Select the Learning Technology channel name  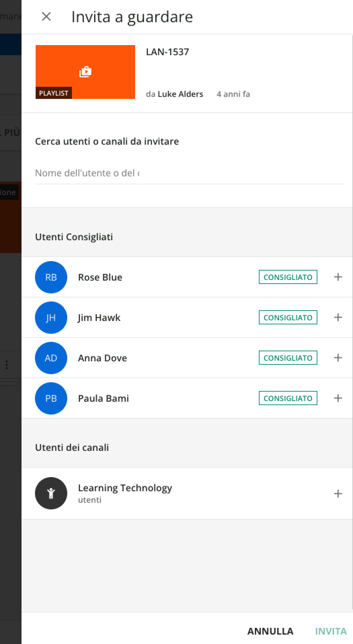point(125,488)
